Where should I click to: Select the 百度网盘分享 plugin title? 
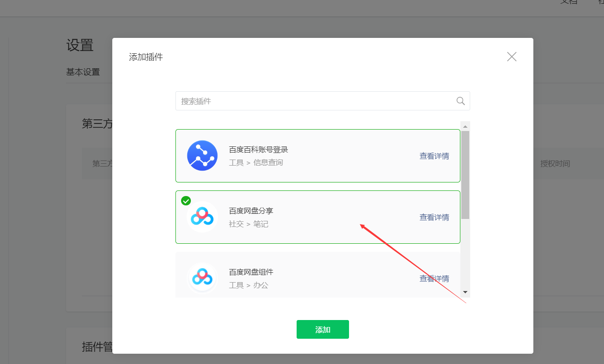click(251, 211)
